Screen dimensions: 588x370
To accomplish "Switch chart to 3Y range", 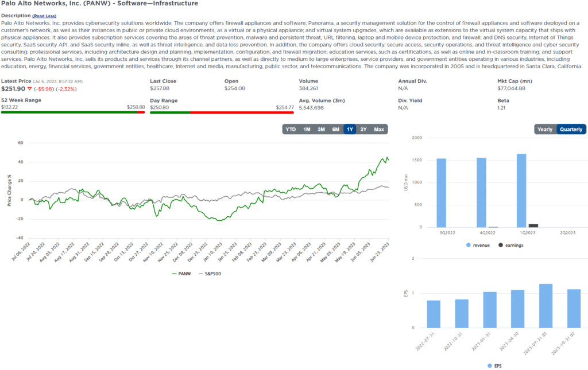I will (x=363, y=129).
